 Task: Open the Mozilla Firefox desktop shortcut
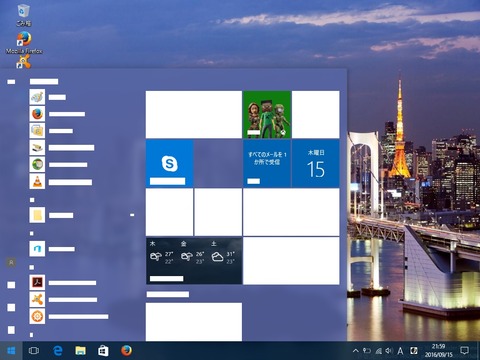[x=24, y=43]
